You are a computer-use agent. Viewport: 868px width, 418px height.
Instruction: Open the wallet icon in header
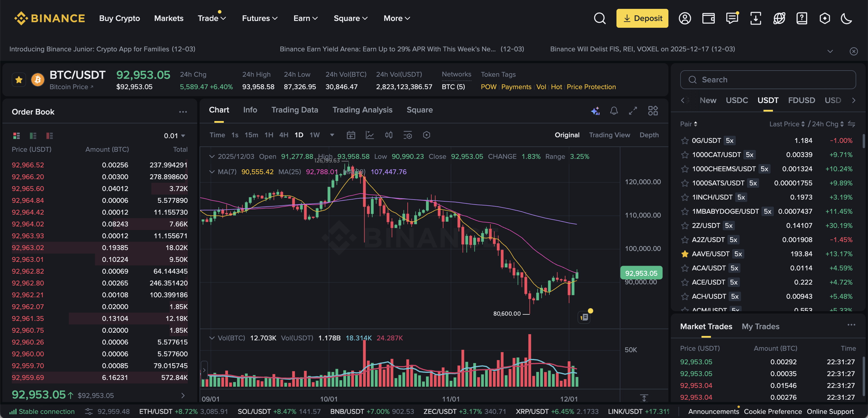point(708,18)
